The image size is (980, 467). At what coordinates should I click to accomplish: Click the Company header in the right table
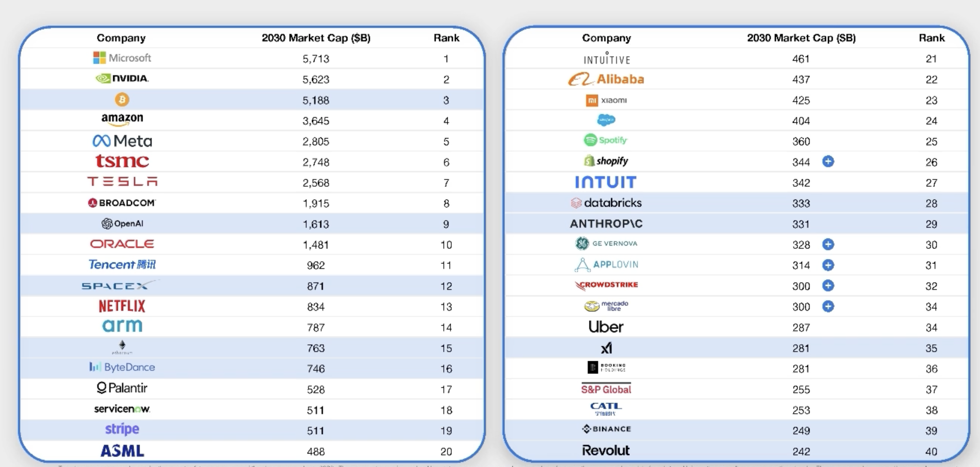click(x=606, y=38)
